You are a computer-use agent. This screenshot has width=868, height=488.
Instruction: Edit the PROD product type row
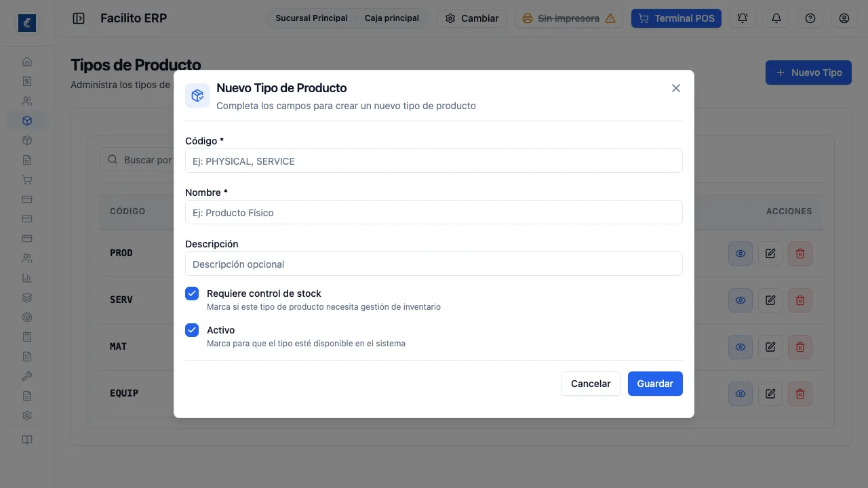click(770, 253)
